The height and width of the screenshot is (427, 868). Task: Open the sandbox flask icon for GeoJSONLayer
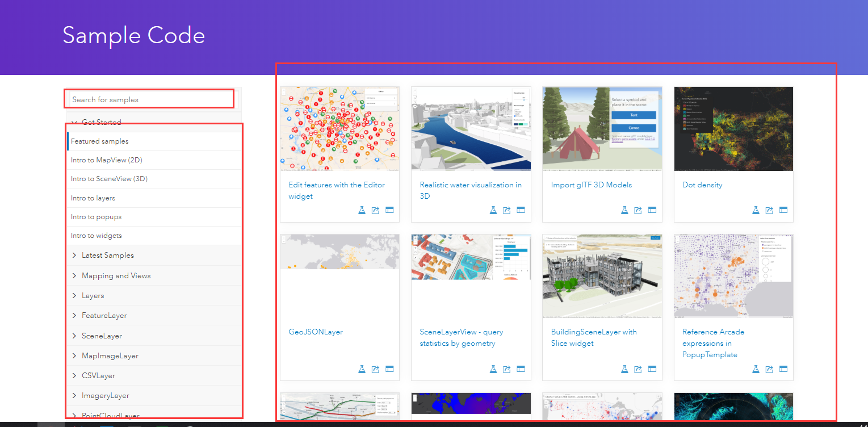coord(362,369)
